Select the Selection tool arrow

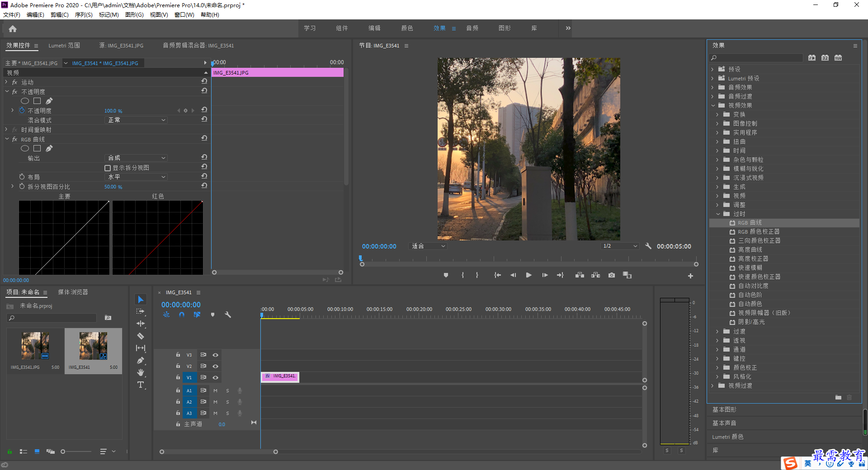pyautogui.click(x=141, y=300)
